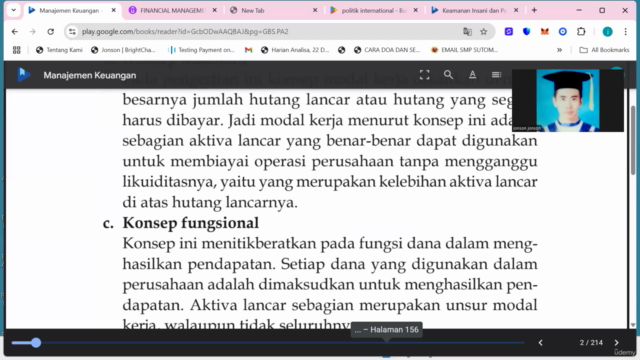This screenshot has width=640, height=360.
Task: Open Tentang Kami bookmark
Action: coord(59,50)
